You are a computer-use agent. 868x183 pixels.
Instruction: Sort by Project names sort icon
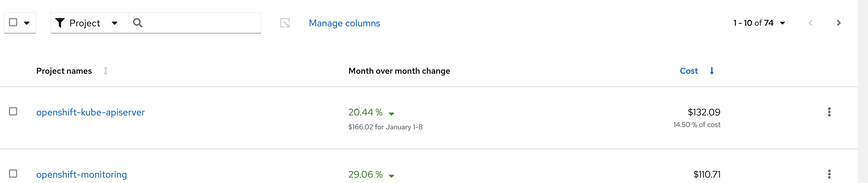[x=105, y=71]
